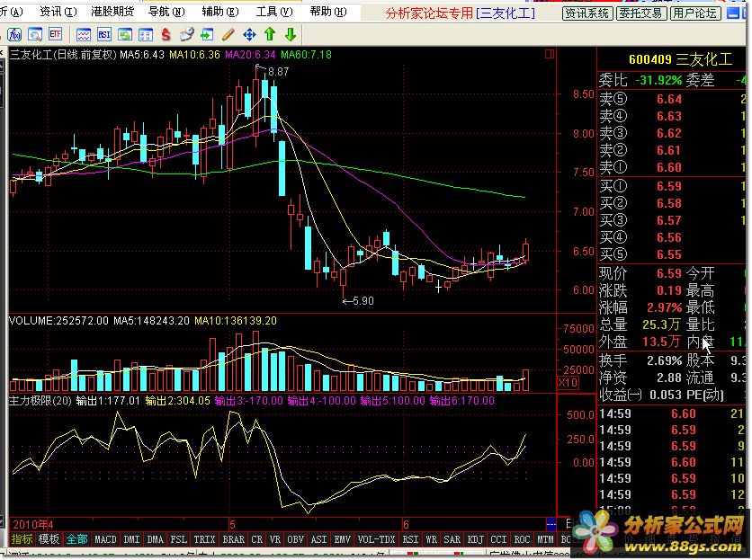The image size is (752, 560).
Task: Click the magnifier stock search icon
Action: click(35, 34)
